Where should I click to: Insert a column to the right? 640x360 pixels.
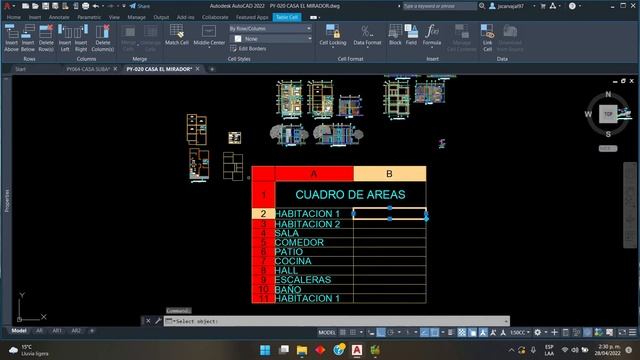pyautogui.click(x=81, y=38)
